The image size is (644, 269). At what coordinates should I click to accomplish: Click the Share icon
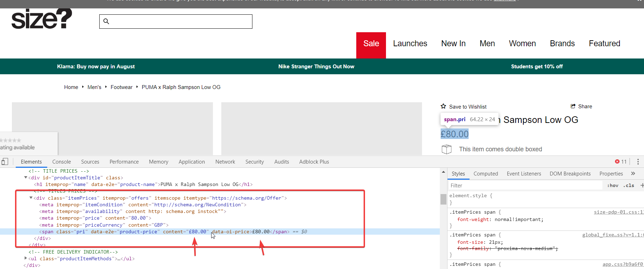tap(573, 106)
